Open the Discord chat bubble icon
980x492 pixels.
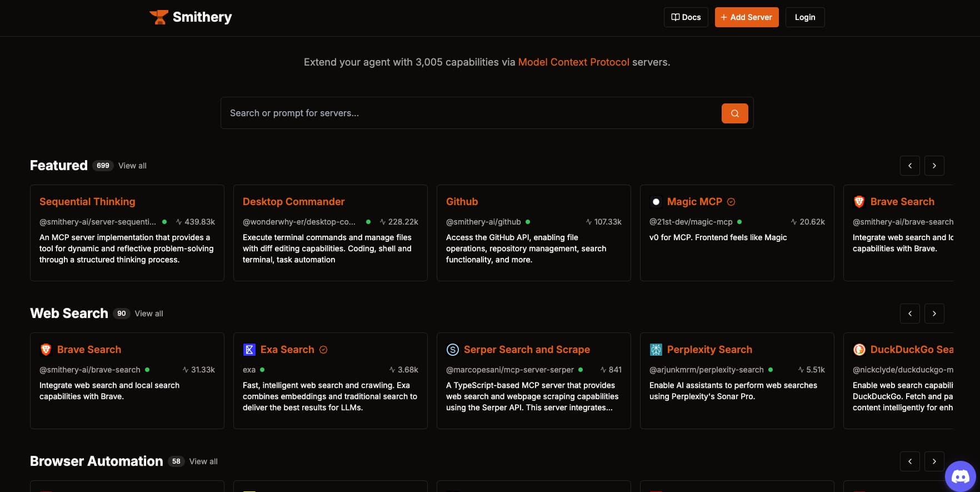961,476
